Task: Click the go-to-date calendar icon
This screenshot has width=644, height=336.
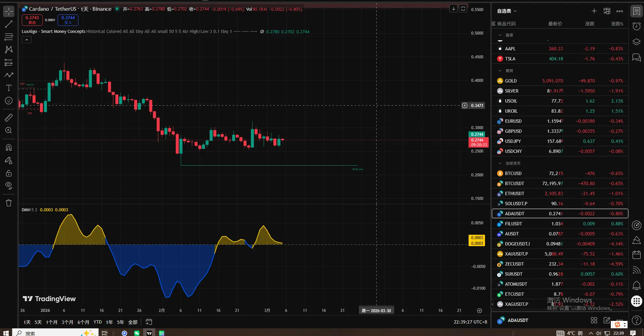Action: pos(149,322)
